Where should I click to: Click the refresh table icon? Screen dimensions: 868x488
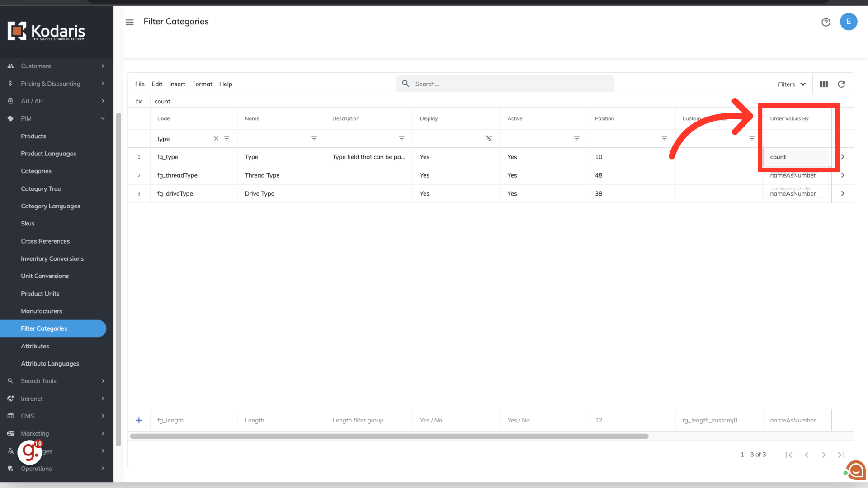click(x=841, y=84)
